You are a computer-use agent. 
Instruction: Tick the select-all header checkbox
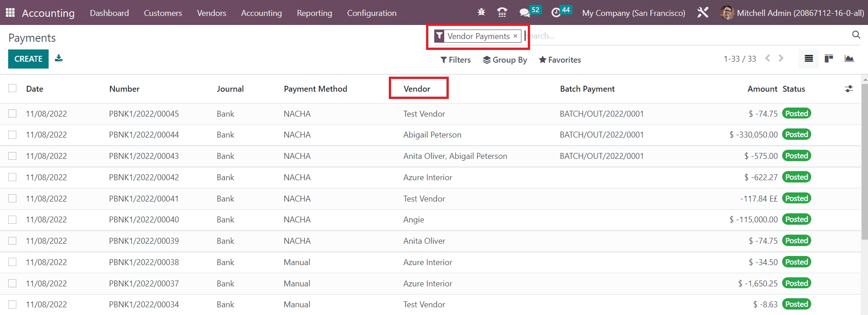(x=12, y=89)
